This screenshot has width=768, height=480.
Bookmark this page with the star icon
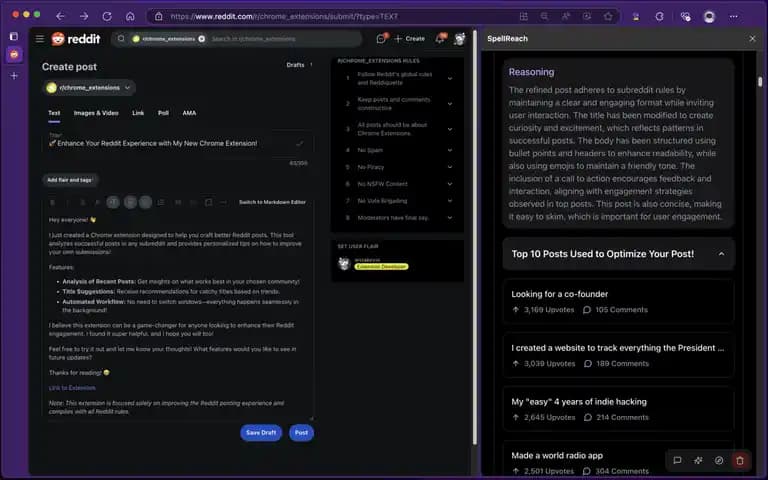tap(608, 17)
